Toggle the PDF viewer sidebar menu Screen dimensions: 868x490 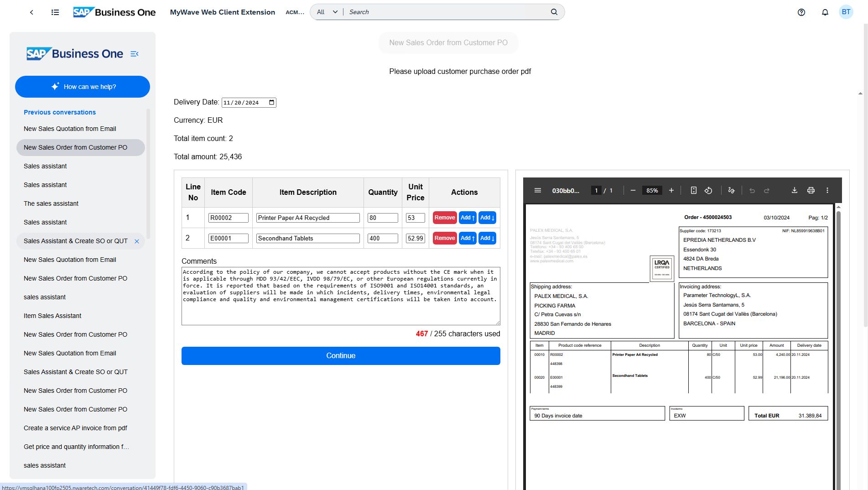pos(537,190)
